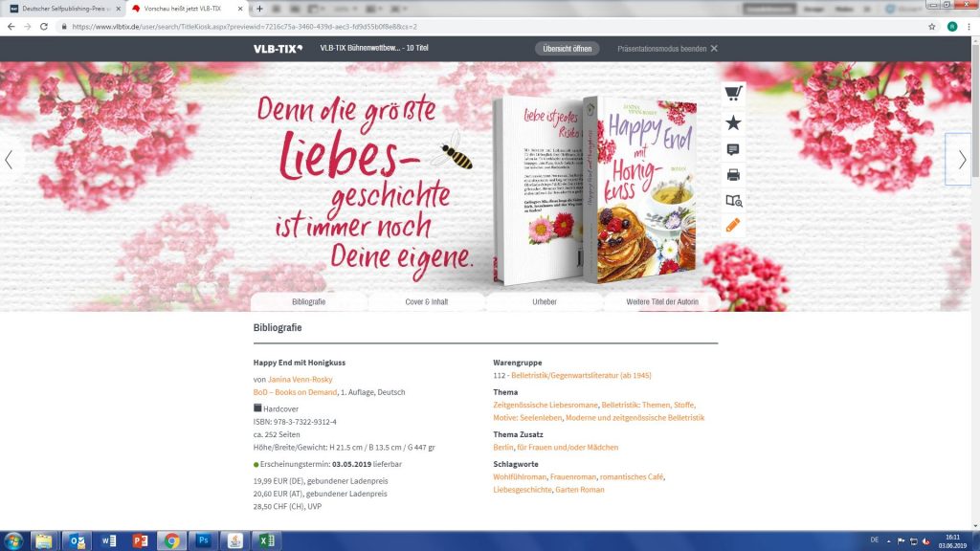
Task: Open Excel from taskbar
Action: pos(267,541)
